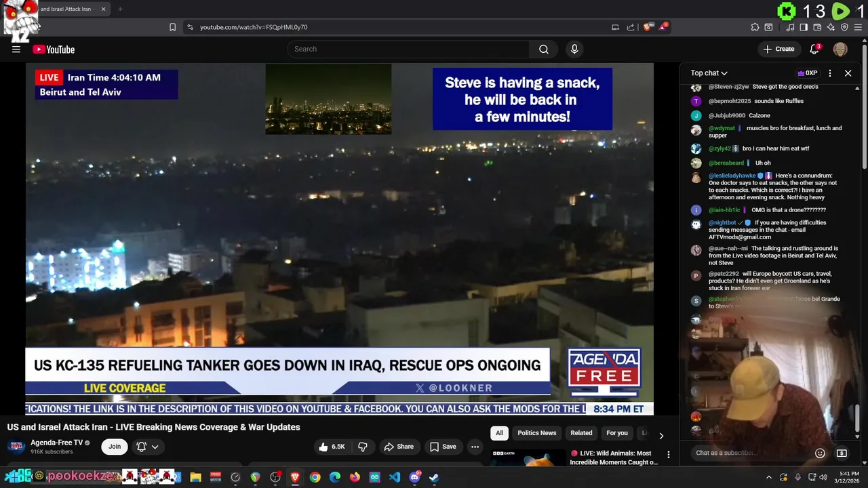Open site information icon beside the URL

(190, 27)
